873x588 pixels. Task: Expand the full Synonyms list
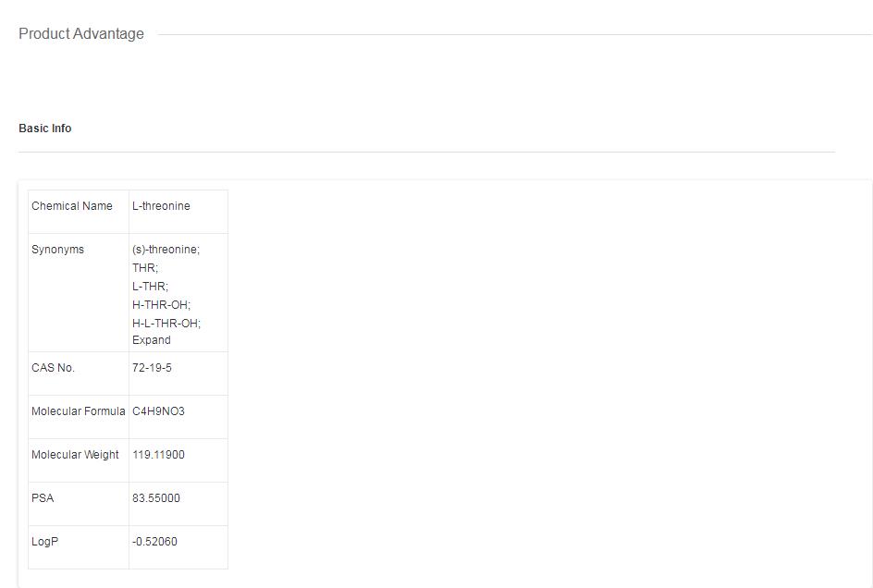[151, 340]
